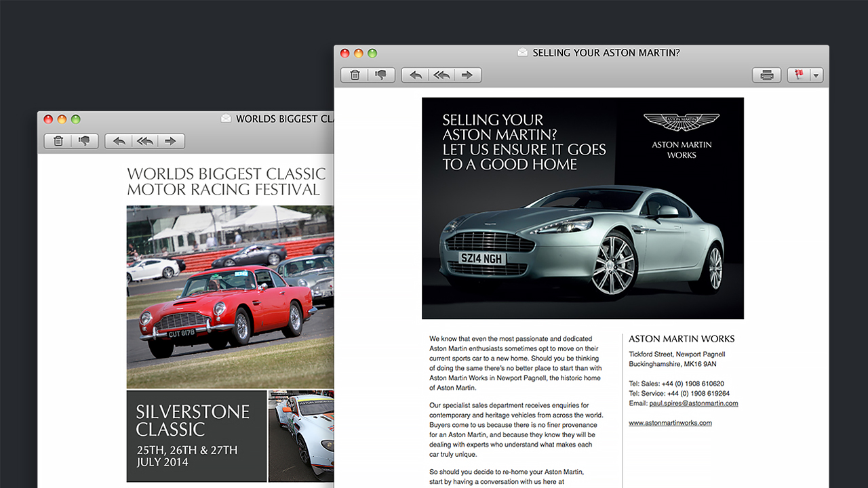Forward the Selling Your Aston Martin email

467,75
